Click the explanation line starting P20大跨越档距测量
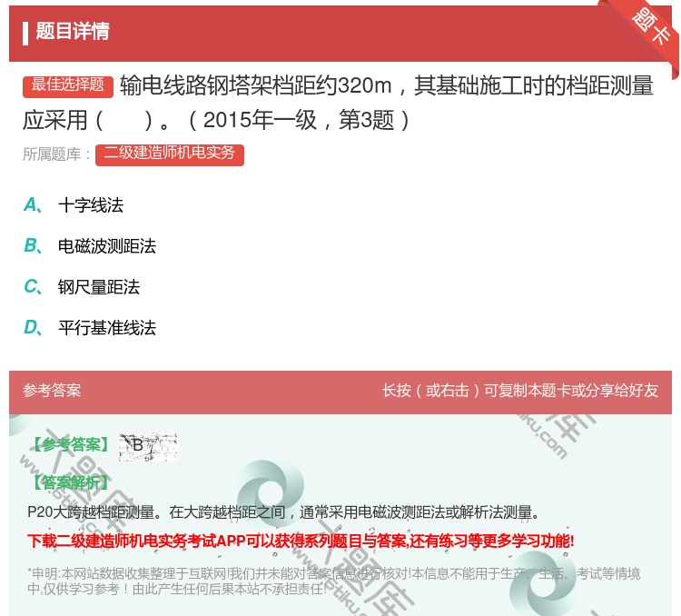The image size is (681, 616). (283, 512)
